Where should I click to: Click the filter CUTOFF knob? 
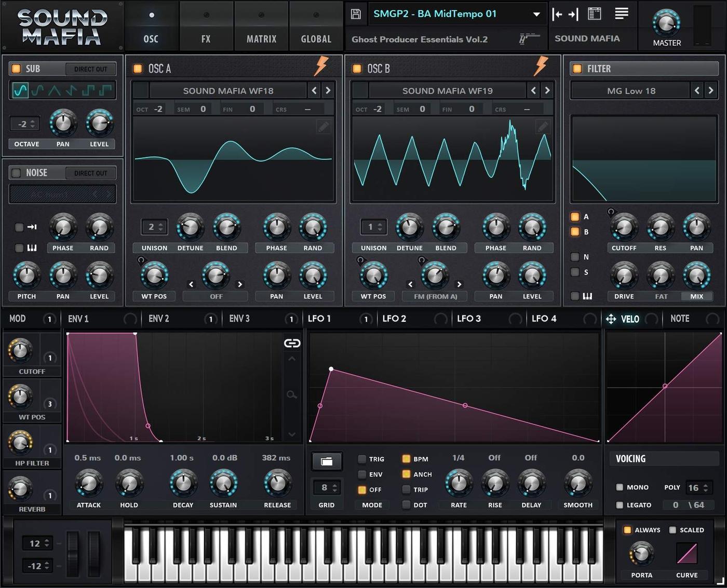click(624, 227)
